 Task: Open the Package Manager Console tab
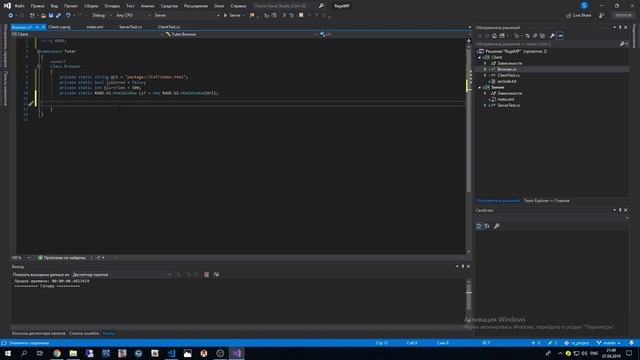tap(38, 333)
